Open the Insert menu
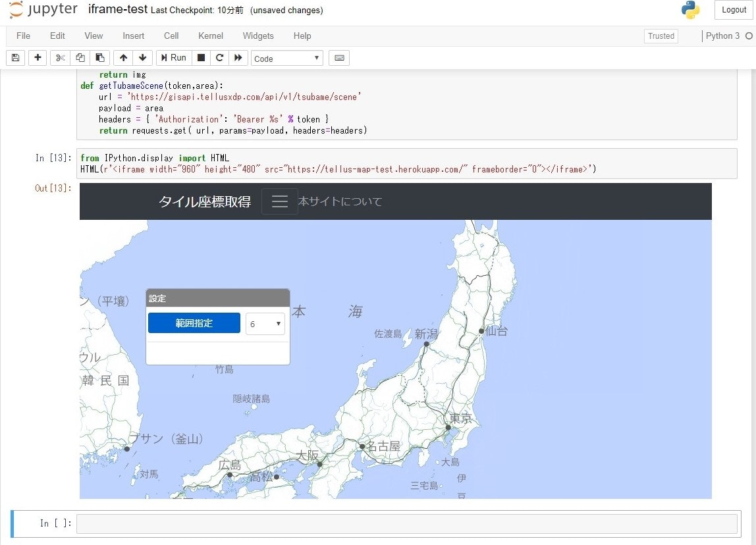This screenshot has width=756, height=545. point(133,36)
